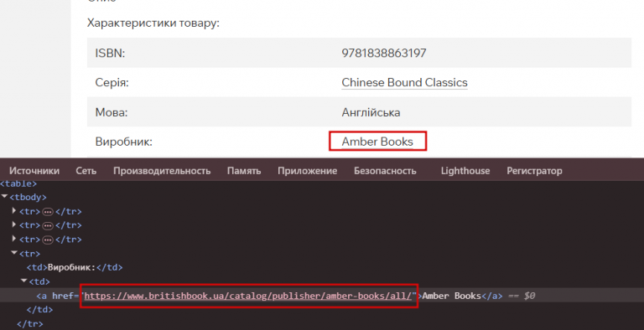The height and width of the screenshot is (330, 644).
Task: Open the Chinese Bound Classics series link
Action: tap(404, 82)
